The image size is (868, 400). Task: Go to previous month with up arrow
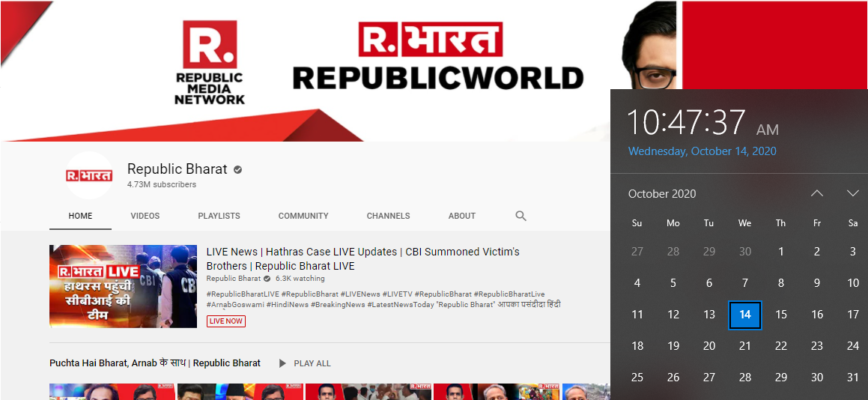(816, 193)
